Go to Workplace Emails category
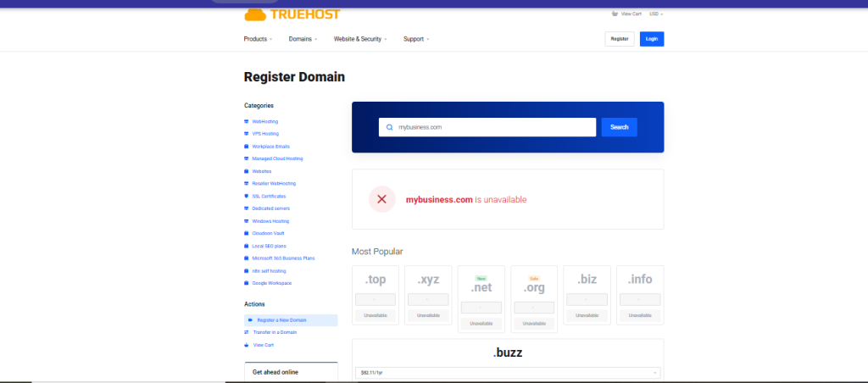The height and width of the screenshot is (383, 868). [x=270, y=147]
